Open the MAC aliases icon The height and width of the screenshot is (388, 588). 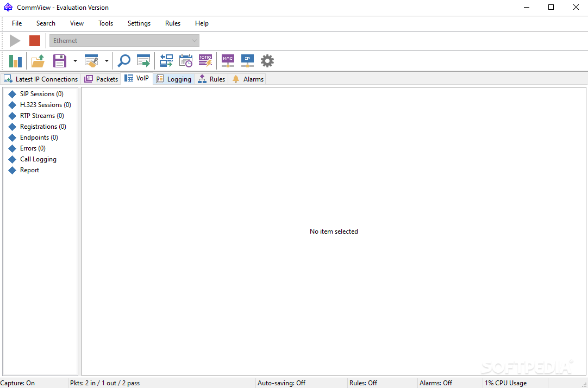click(x=228, y=61)
